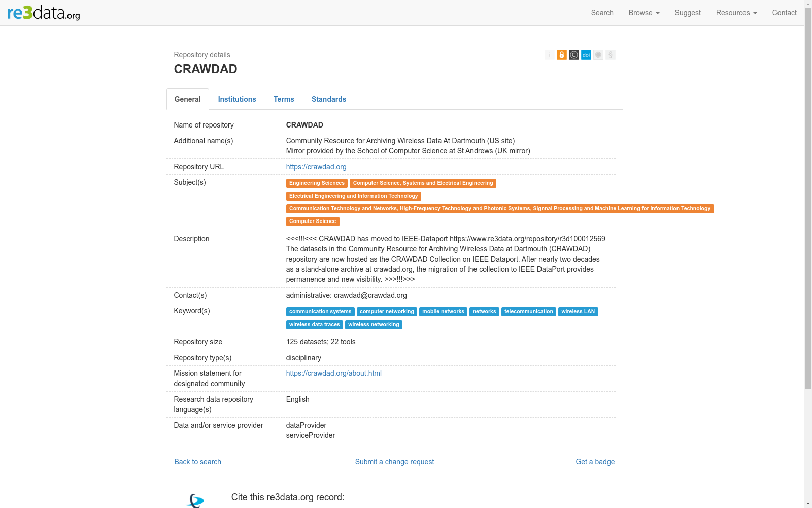Image resolution: width=812 pixels, height=508 pixels.
Task: Click the 'Additional name(s)' row label
Action: click(204, 141)
